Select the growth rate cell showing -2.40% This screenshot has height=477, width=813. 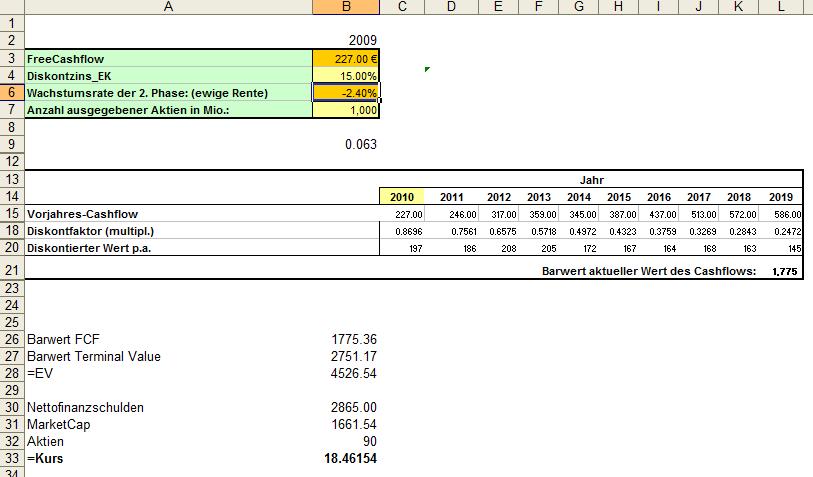[x=346, y=92]
